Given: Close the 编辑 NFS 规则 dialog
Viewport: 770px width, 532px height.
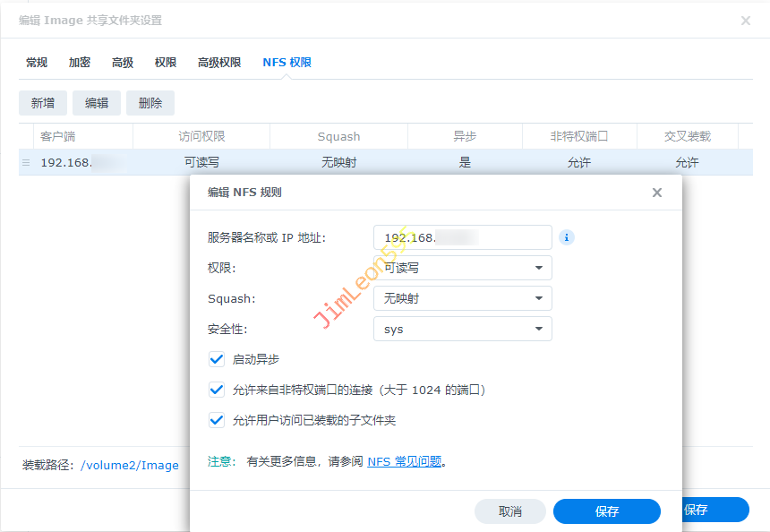Looking at the screenshot, I should click(656, 193).
